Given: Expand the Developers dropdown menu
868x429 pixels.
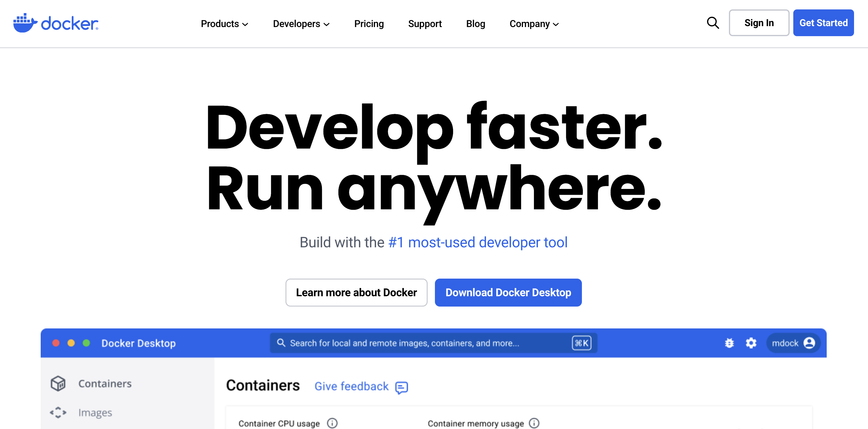Looking at the screenshot, I should coord(301,24).
